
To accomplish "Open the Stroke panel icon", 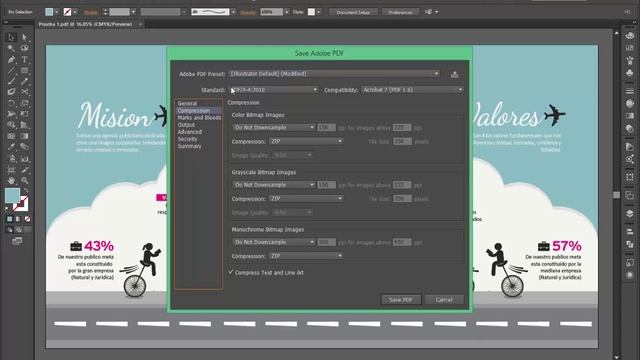I will tap(630, 91).
